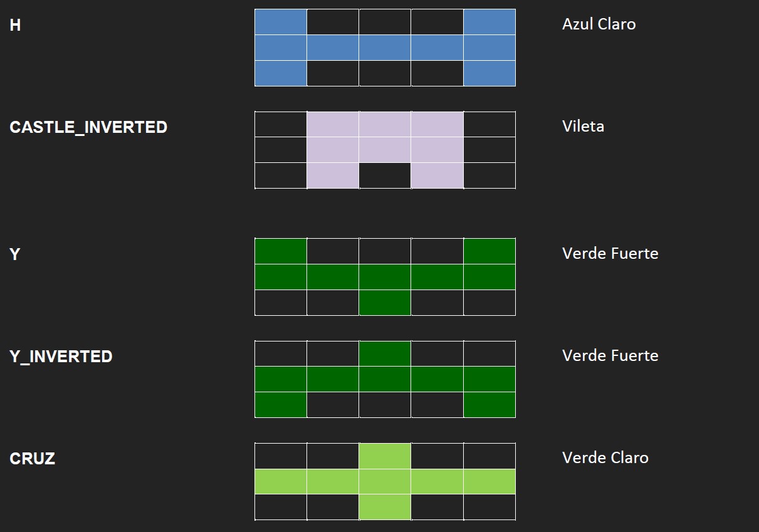
Task: Click the top-center light green cell of CRUZ
Action: 385,456
